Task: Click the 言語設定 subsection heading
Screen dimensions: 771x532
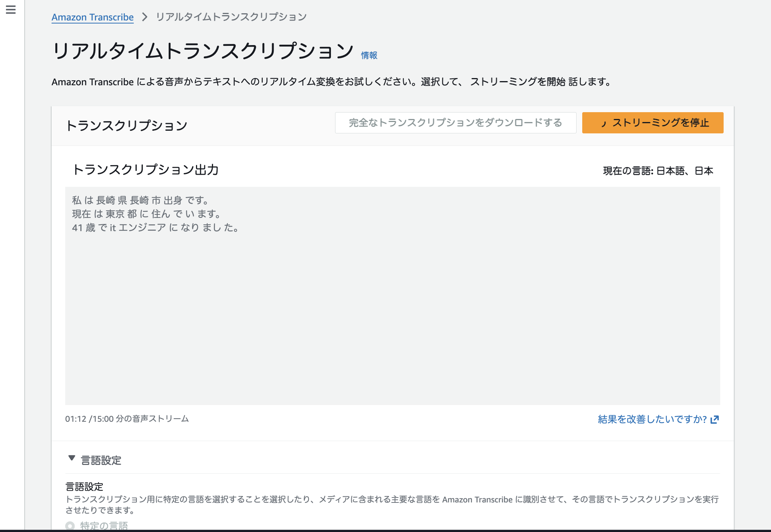Action: (x=84, y=486)
